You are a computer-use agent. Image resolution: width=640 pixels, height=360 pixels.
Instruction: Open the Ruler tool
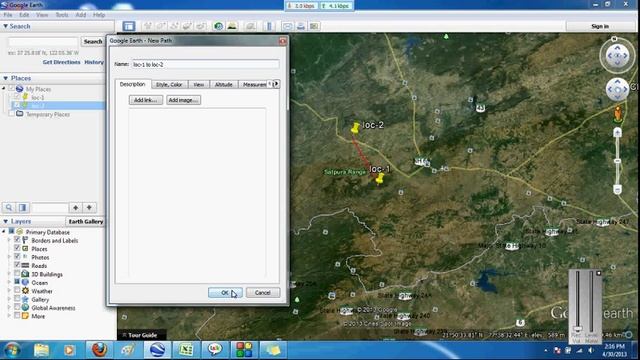(269, 26)
